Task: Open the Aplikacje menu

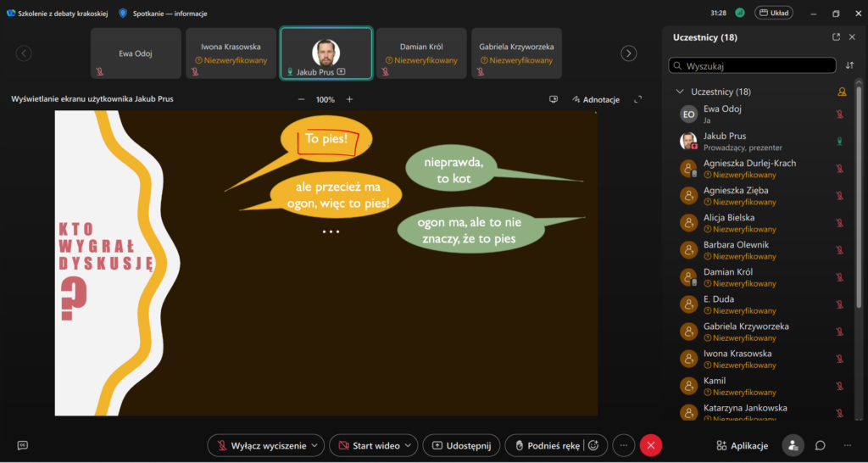Action: pos(743,445)
